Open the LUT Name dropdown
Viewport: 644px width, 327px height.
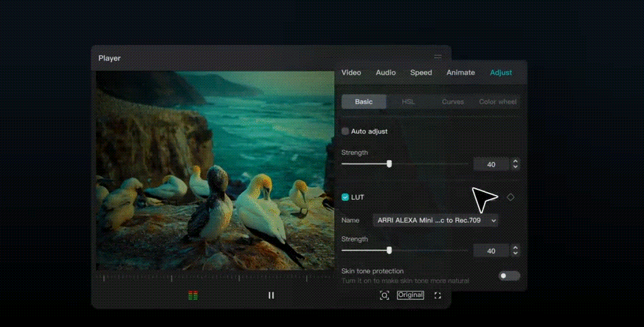point(436,220)
